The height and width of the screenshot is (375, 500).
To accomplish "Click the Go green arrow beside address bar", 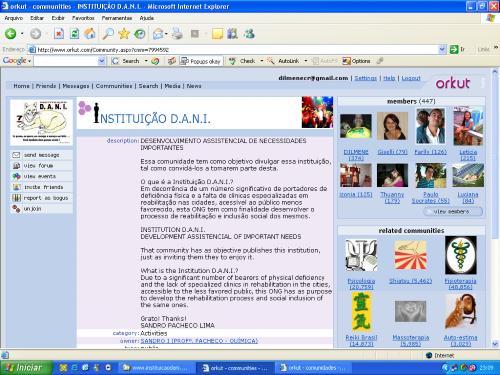I will [454, 50].
